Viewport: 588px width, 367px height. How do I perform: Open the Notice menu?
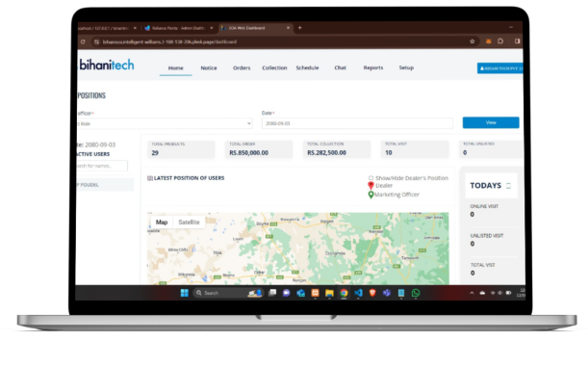click(209, 68)
